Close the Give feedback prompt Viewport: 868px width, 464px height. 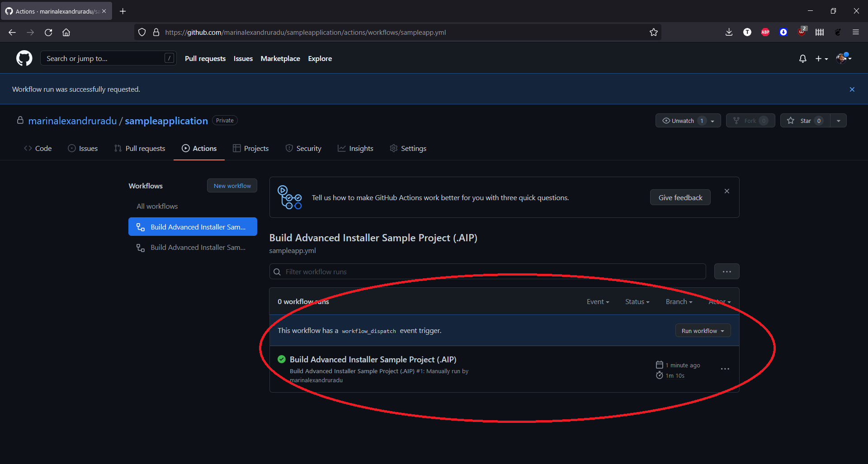click(727, 191)
